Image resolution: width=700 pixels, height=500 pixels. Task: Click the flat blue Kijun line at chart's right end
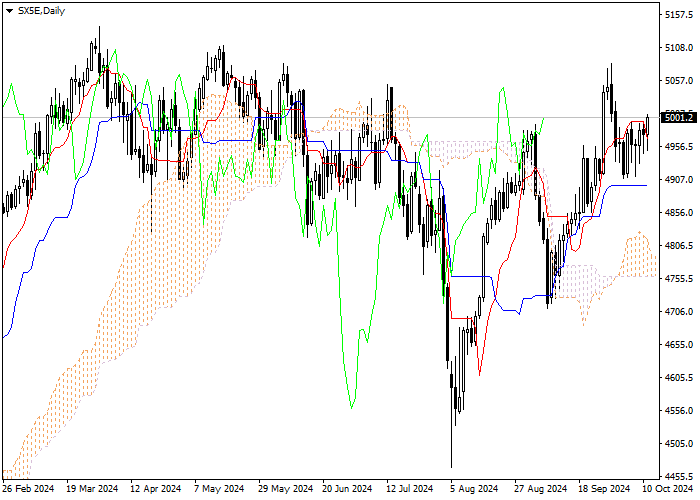click(627, 185)
